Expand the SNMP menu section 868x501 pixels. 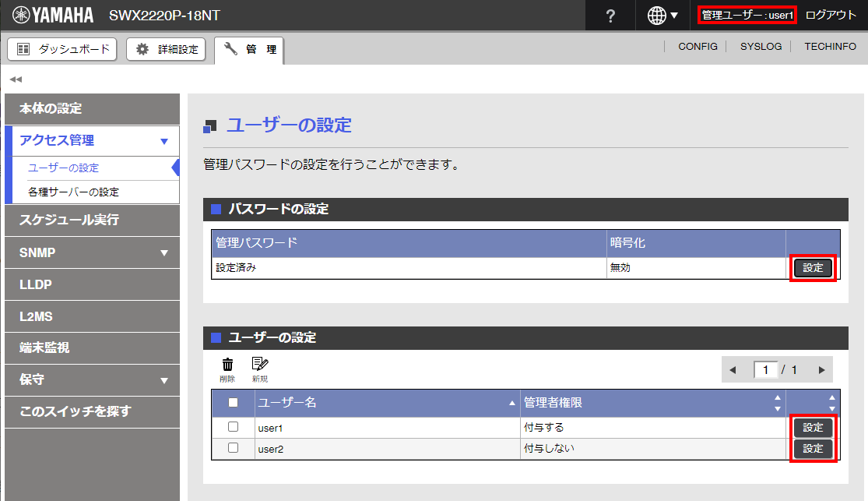click(x=163, y=252)
